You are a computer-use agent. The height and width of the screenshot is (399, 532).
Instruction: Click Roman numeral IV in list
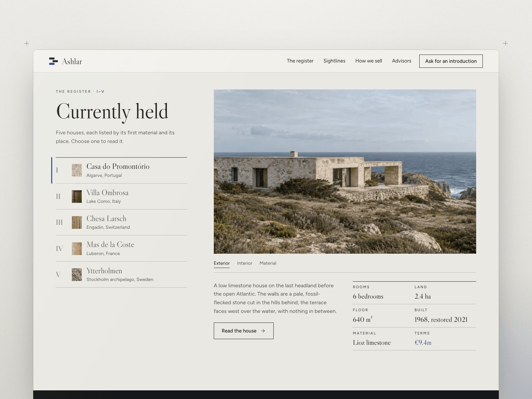pos(60,249)
